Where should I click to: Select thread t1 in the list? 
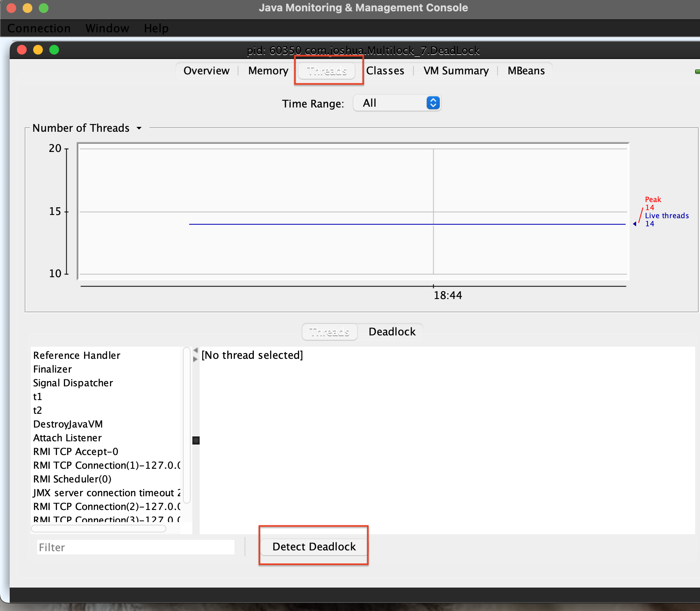tap(38, 396)
